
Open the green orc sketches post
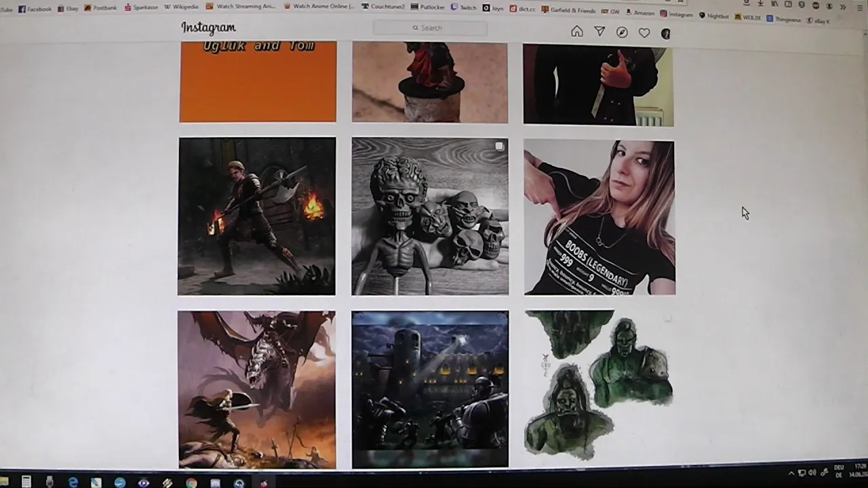point(599,386)
